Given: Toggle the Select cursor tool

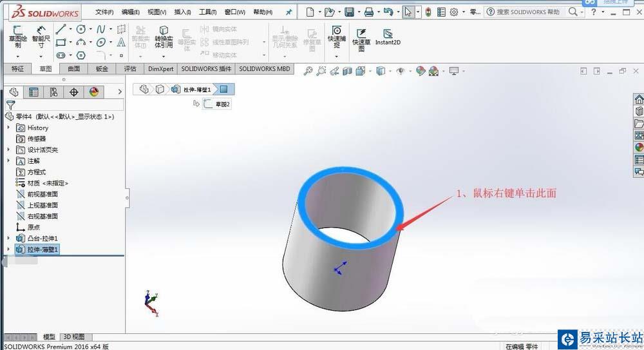Looking at the screenshot, I should (x=408, y=12).
